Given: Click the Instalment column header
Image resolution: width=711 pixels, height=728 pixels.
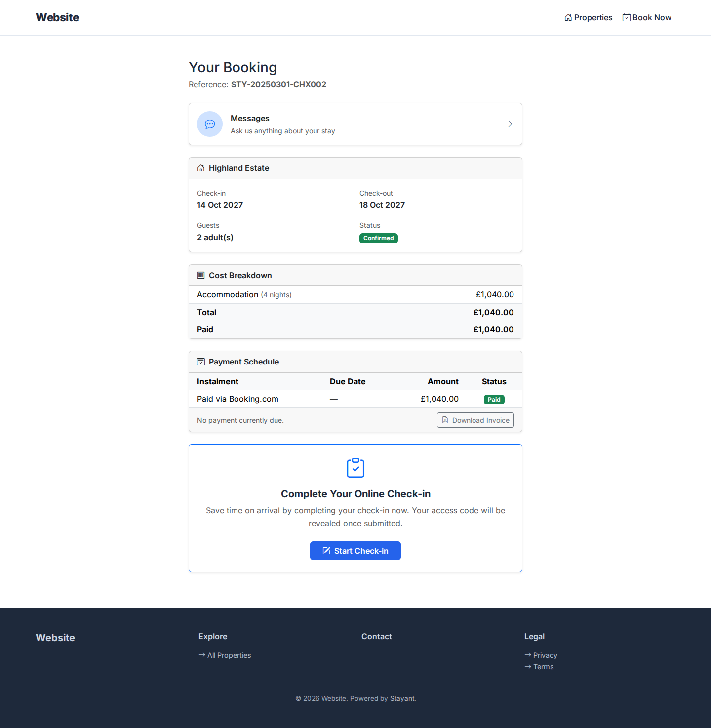Looking at the screenshot, I should (218, 381).
